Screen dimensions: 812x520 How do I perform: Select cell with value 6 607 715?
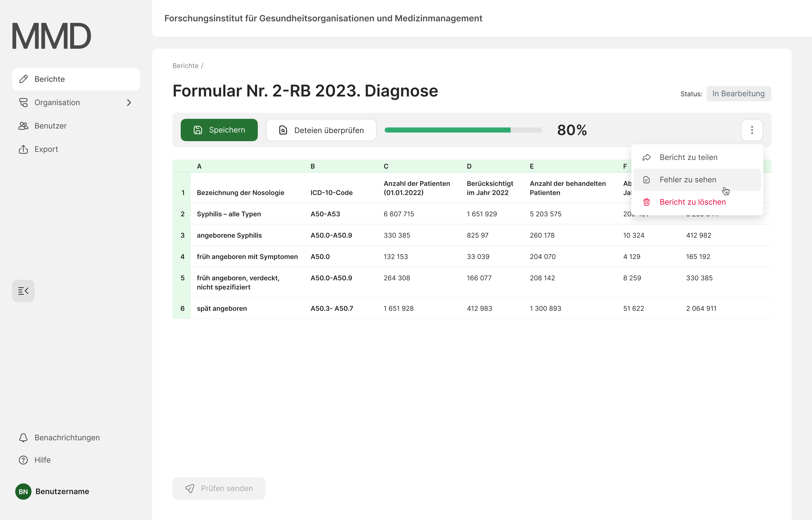(x=398, y=214)
